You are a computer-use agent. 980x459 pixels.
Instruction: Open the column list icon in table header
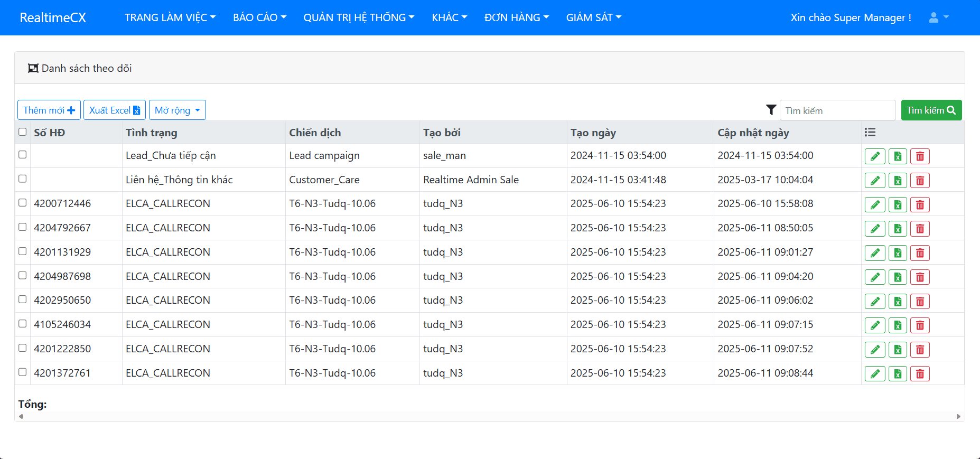[870, 132]
